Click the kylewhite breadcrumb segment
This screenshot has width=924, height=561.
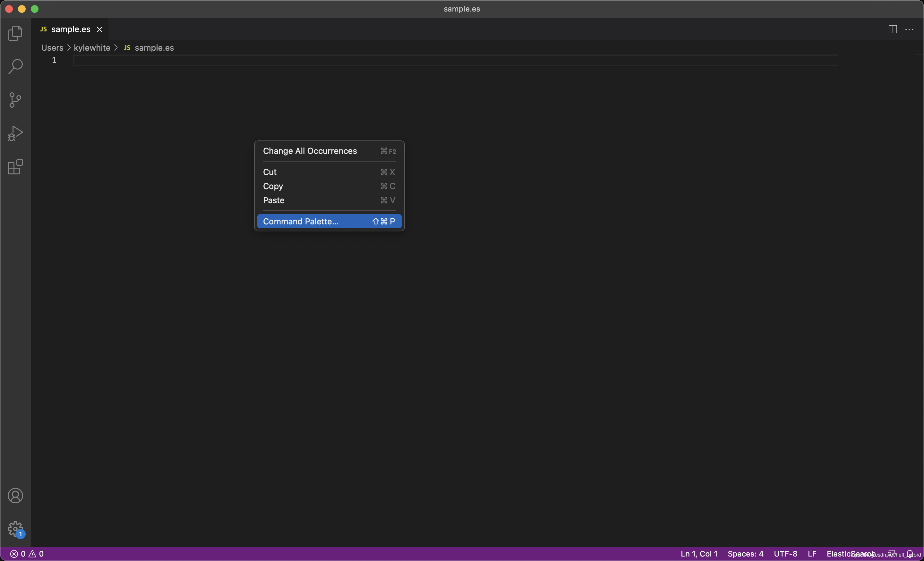(92, 47)
